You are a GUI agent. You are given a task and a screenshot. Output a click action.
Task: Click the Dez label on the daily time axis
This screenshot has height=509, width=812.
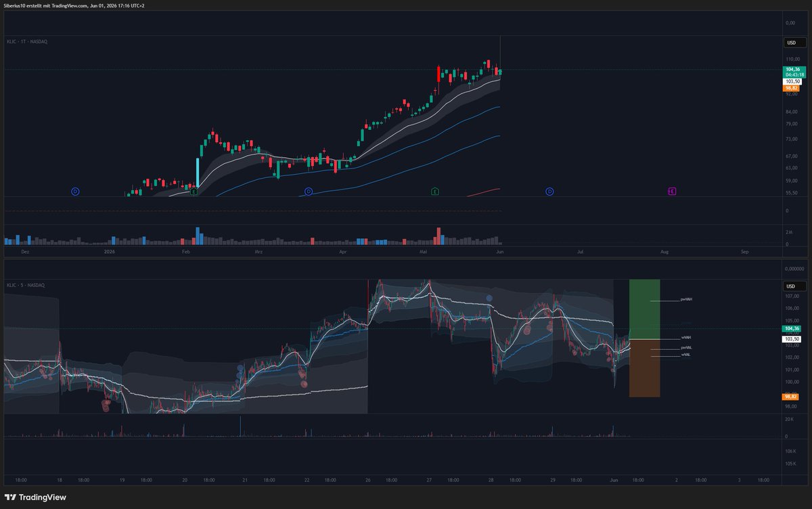click(x=26, y=252)
